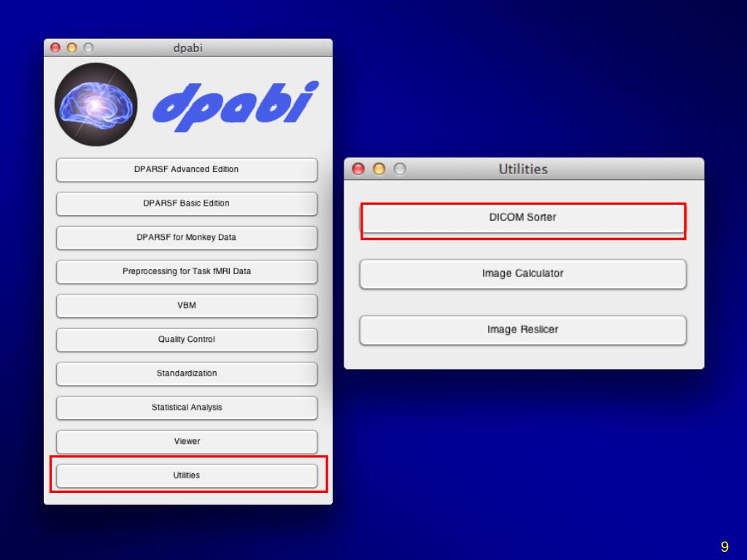This screenshot has height=560, width=747.
Task: Close the Utilities window
Action: click(358, 169)
